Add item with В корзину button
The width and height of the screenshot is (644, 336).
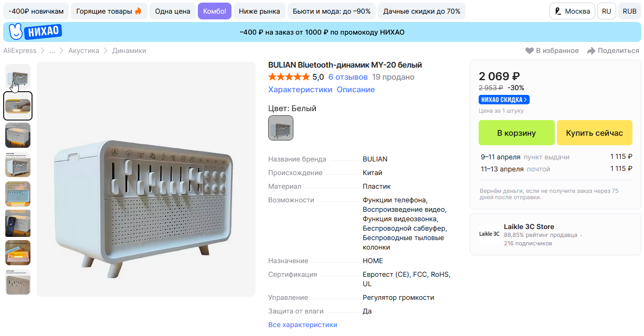[x=516, y=133]
